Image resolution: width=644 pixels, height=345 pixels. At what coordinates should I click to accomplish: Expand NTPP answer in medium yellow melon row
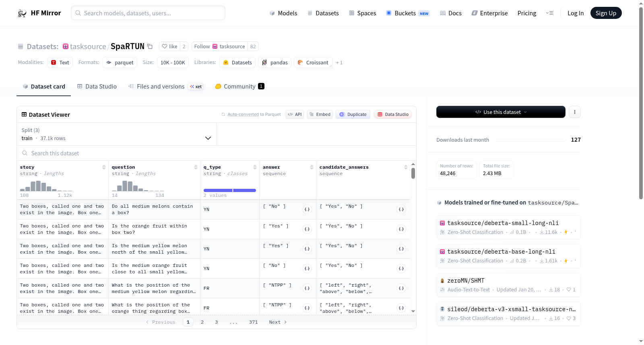[307, 288]
